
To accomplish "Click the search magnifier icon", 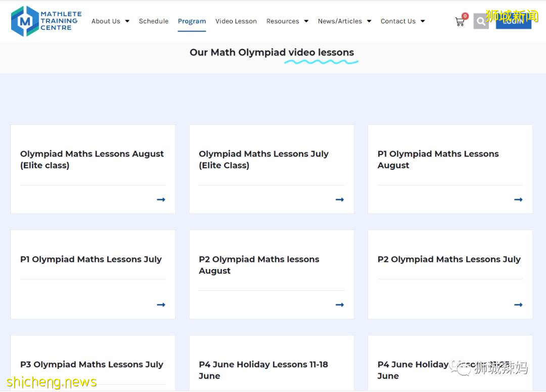I will click(481, 22).
